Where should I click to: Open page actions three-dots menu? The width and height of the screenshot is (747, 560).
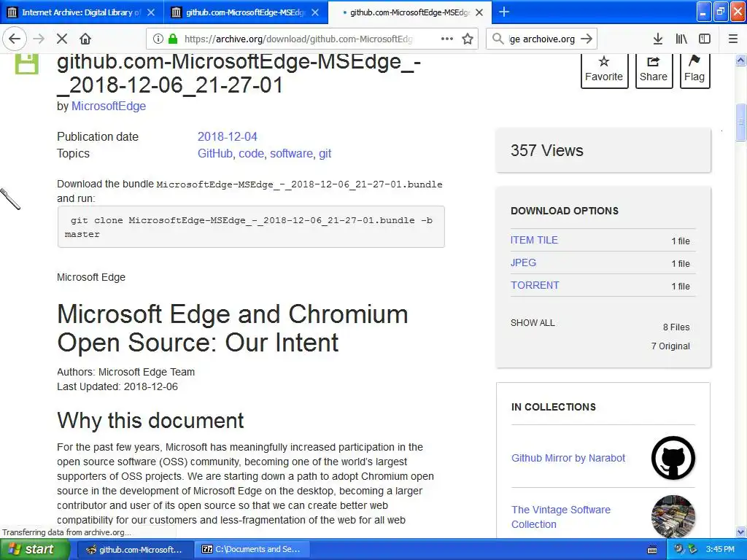pyautogui.click(x=447, y=39)
